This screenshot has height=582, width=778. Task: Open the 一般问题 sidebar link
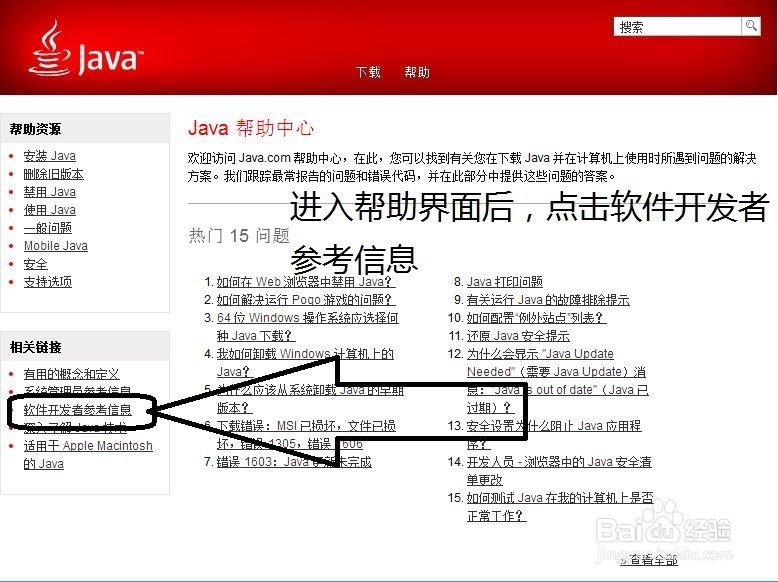pyautogui.click(x=48, y=228)
